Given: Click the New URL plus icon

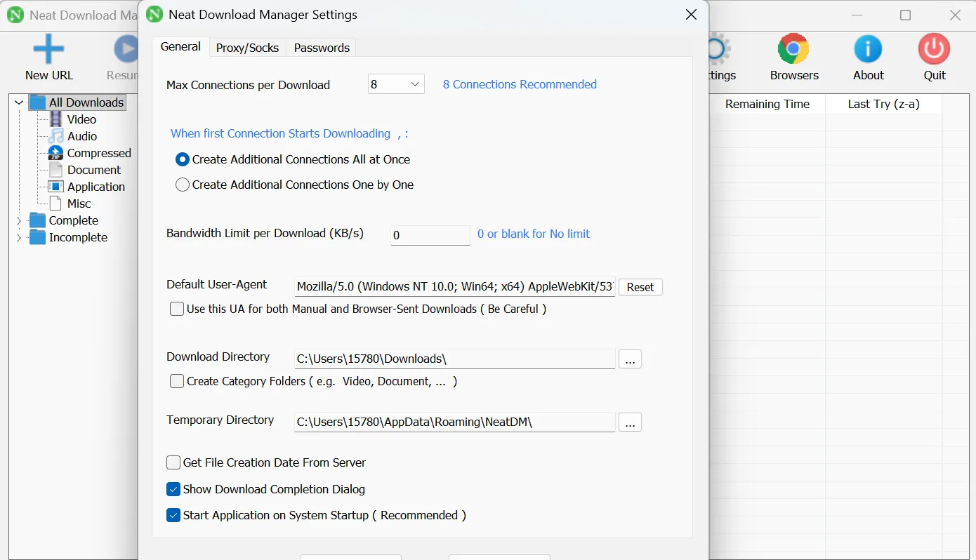Looking at the screenshot, I should pos(48,50).
